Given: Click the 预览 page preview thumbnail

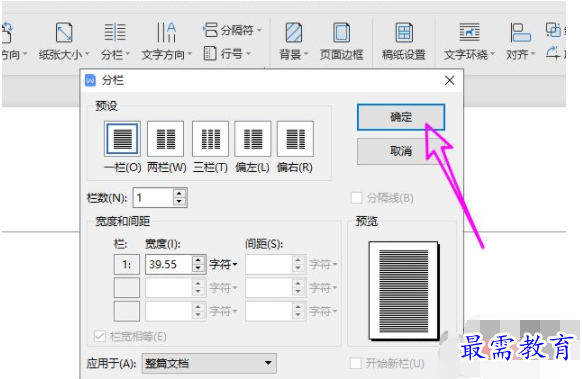Looking at the screenshot, I should coord(403,290).
